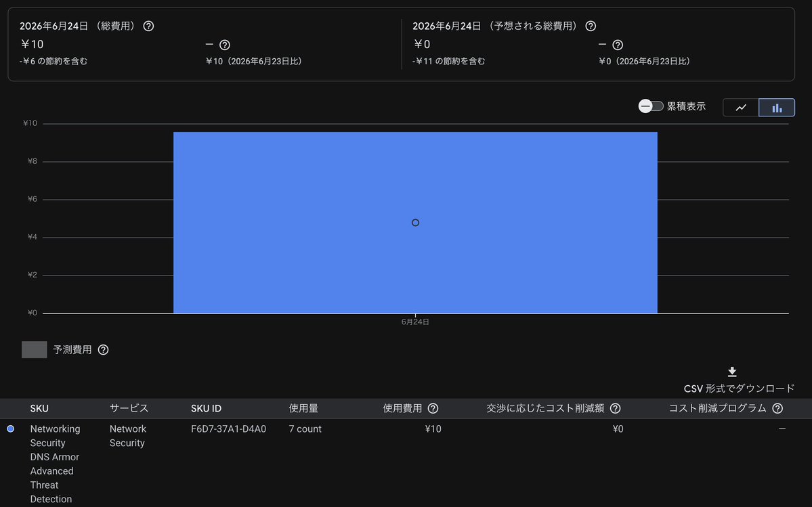Click help icon above ¥0（2026年6月23日比）
The image size is (812, 507).
618,45
